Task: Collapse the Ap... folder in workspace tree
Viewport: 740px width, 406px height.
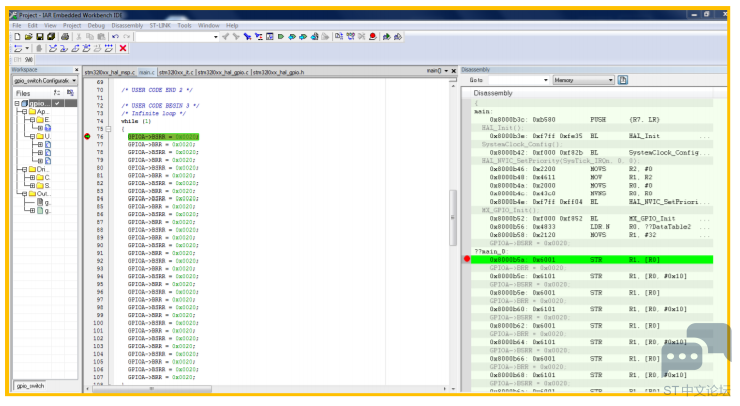Action: coord(25,111)
